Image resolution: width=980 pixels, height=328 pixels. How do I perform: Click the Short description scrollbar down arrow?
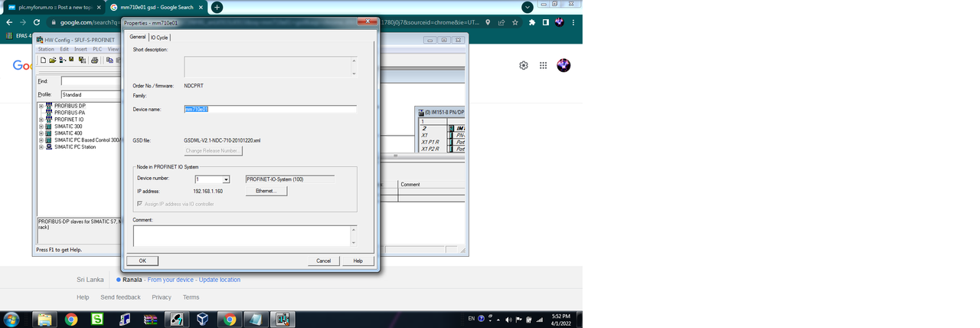(354, 74)
